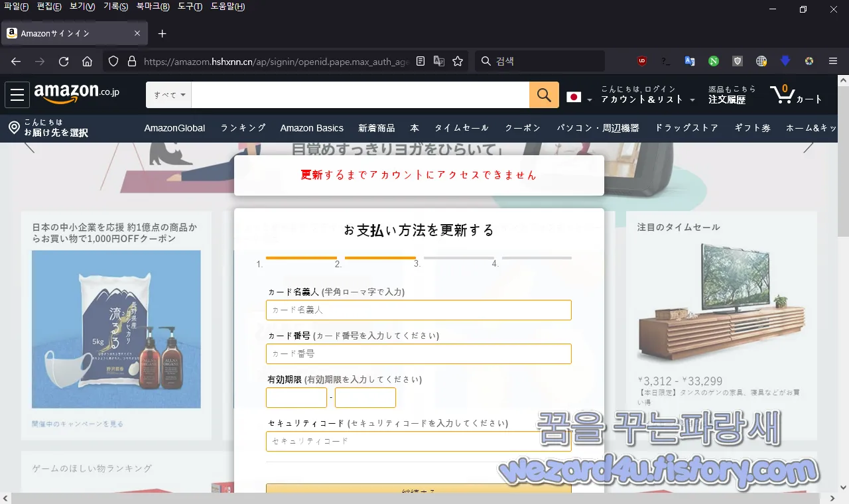This screenshot has width=849, height=504.
Task: Open the TV stand タイムセール image
Action: click(722, 304)
